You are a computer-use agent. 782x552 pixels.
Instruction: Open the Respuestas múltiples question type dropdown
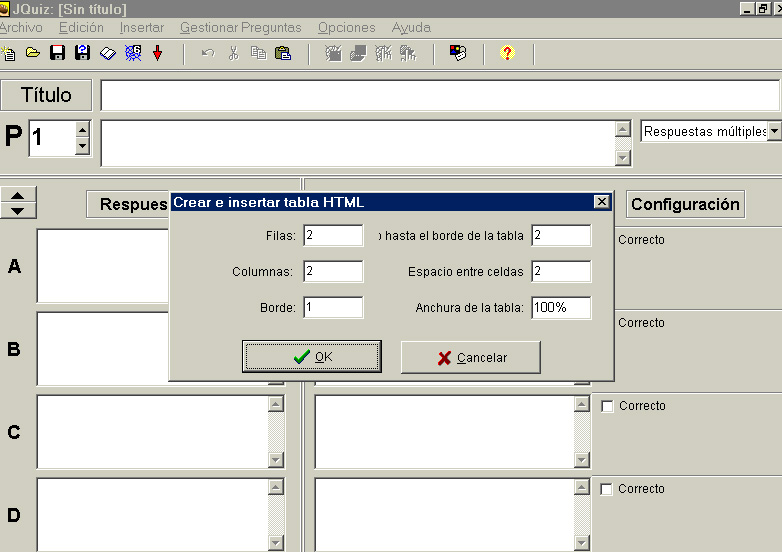pyautogui.click(x=774, y=132)
